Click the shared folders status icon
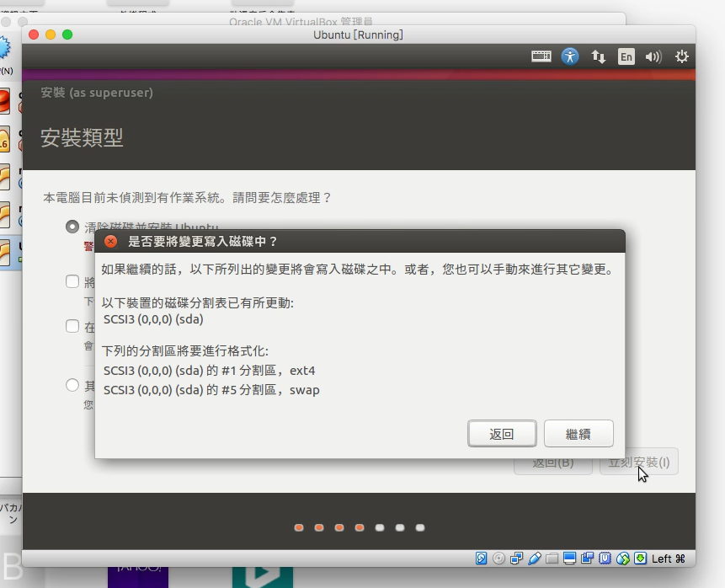Image resolution: width=725 pixels, height=588 pixels. tap(552, 559)
